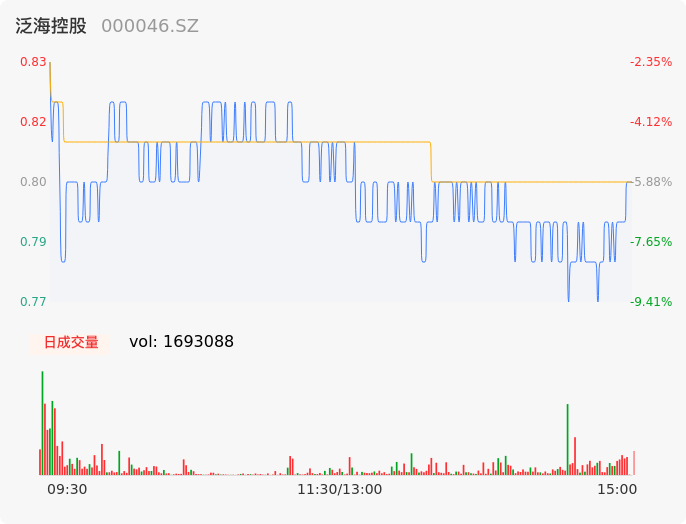Image resolution: width=686 pixels, height=524 pixels.
Task: Click the 0.80 price axis label
Action: [33, 182]
